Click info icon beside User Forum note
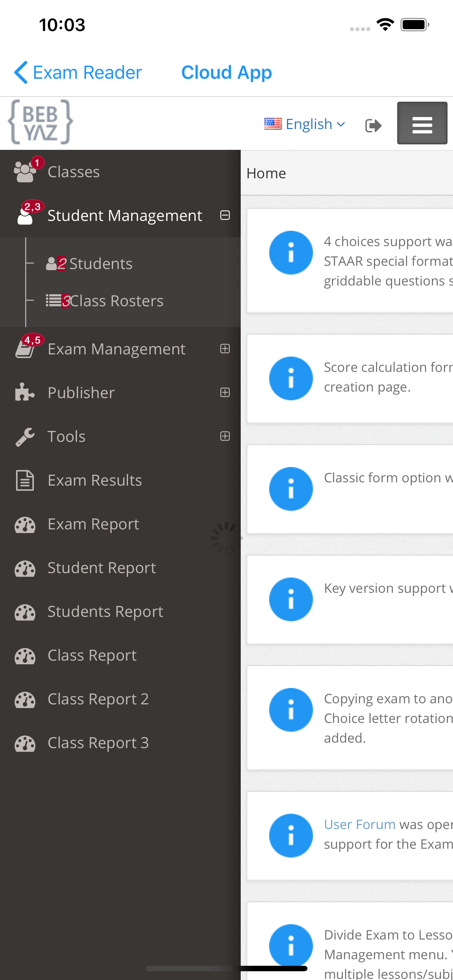 pos(291,835)
